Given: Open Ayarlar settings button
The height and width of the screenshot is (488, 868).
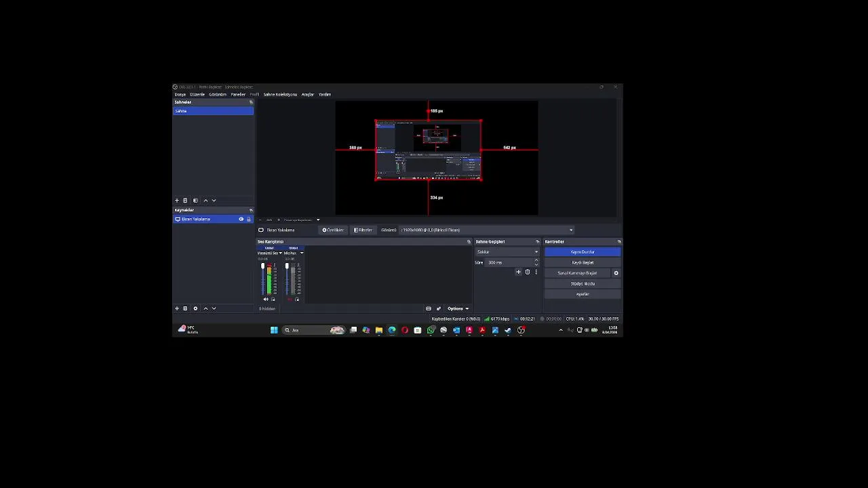Looking at the screenshot, I should (583, 294).
